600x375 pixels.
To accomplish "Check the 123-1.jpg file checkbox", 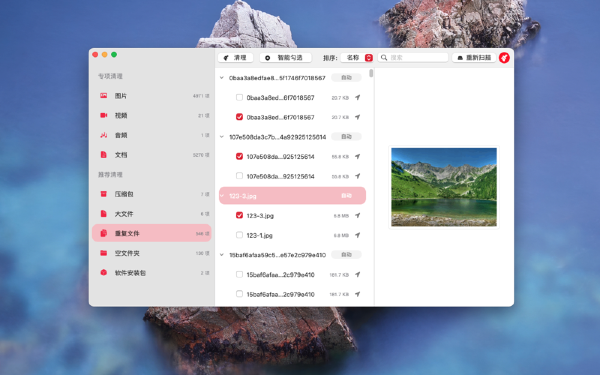I will click(x=239, y=235).
